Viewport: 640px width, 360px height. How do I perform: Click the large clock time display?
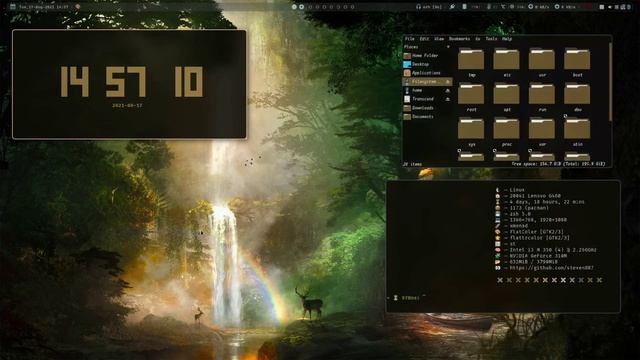131,82
